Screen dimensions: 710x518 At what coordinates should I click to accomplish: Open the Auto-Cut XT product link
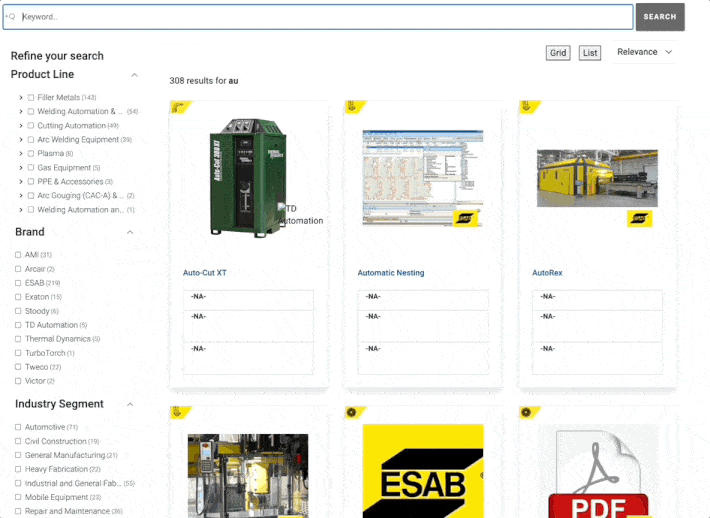[x=205, y=273]
